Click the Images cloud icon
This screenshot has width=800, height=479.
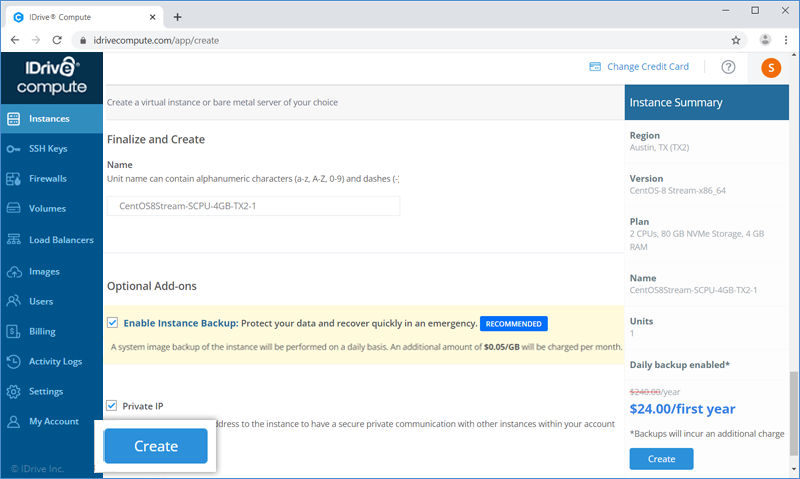13,271
